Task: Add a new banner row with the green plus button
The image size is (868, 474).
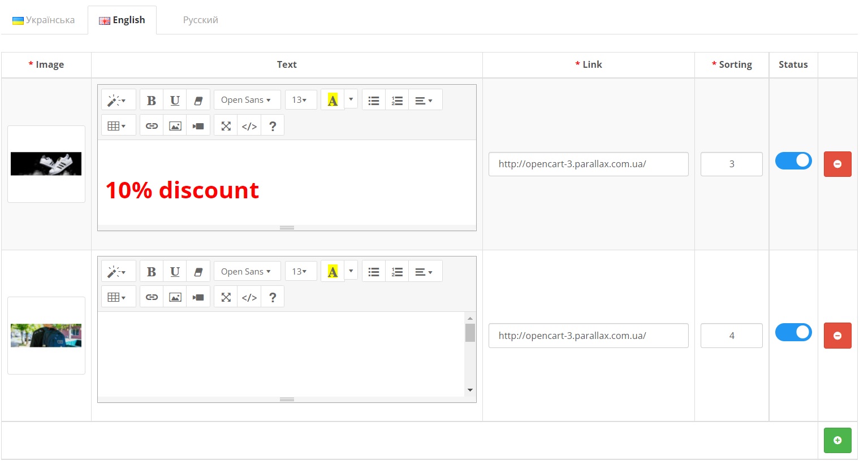Action: coord(837,440)
